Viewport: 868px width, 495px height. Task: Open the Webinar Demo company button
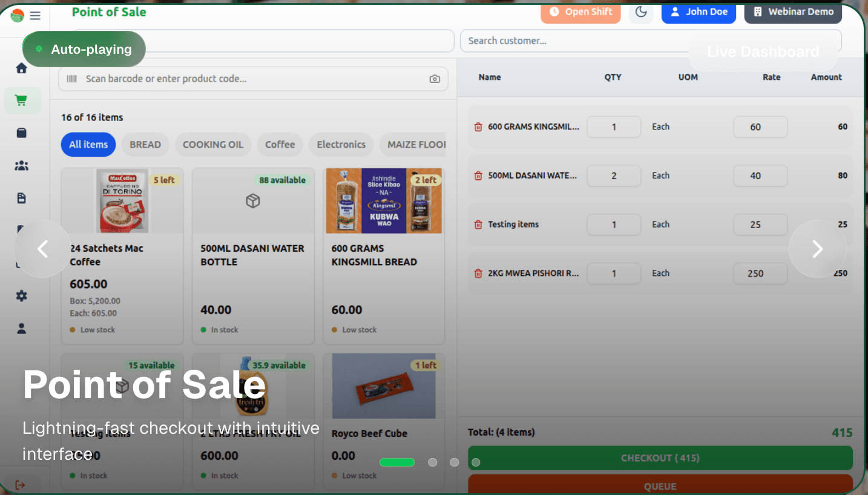coord(793,12)
